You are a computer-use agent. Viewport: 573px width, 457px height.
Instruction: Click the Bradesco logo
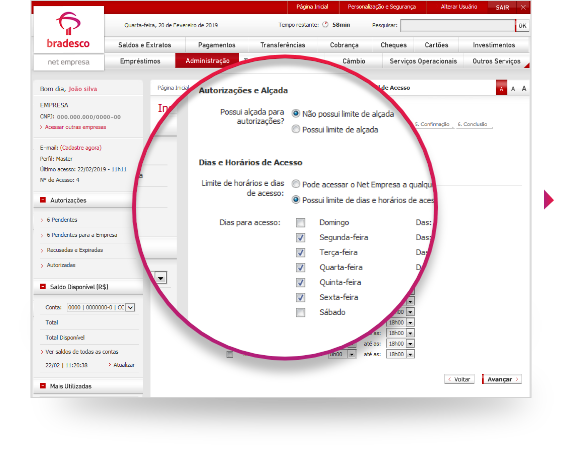point(68,30)
